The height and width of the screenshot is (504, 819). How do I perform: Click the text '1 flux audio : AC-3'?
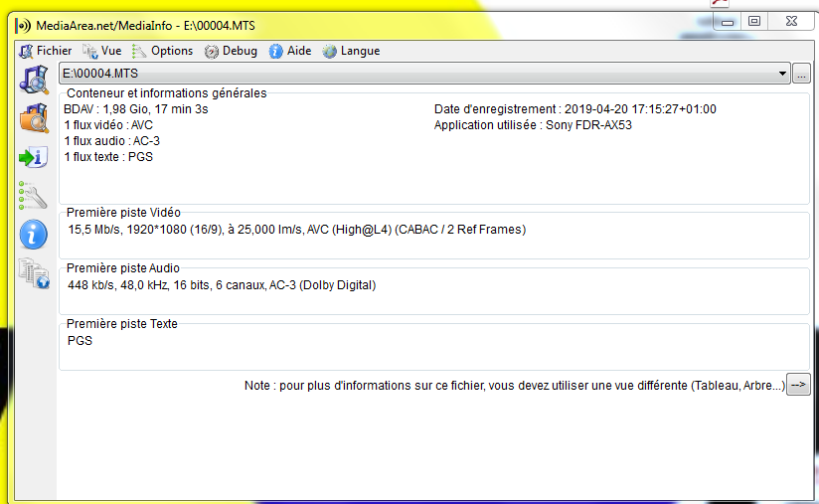click(x=111, y=141)
